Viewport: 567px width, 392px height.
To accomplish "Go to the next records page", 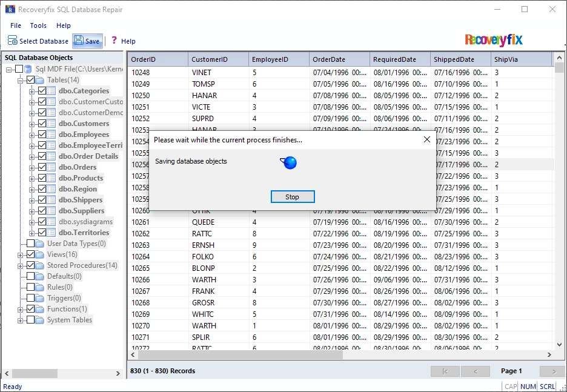I will coord(553,371).
